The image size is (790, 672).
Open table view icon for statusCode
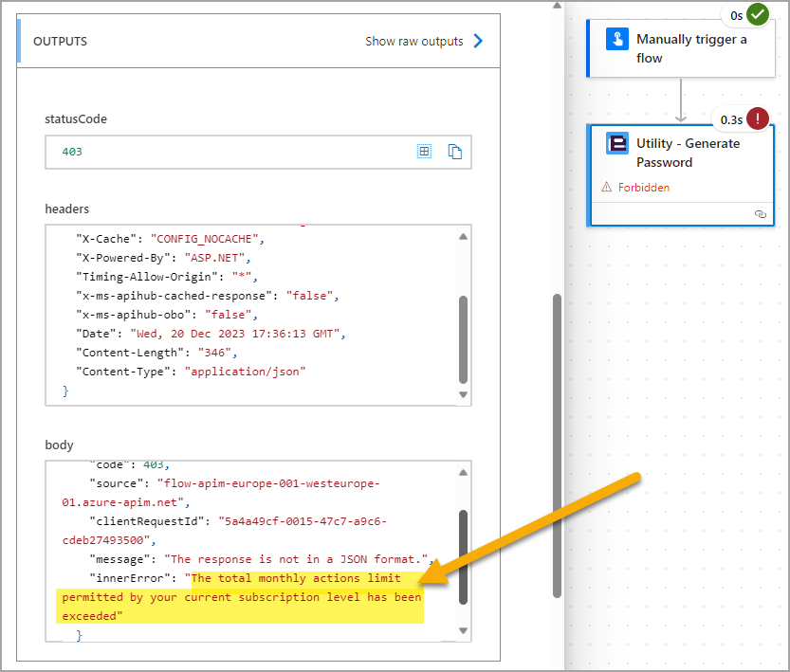coord(424,151)
